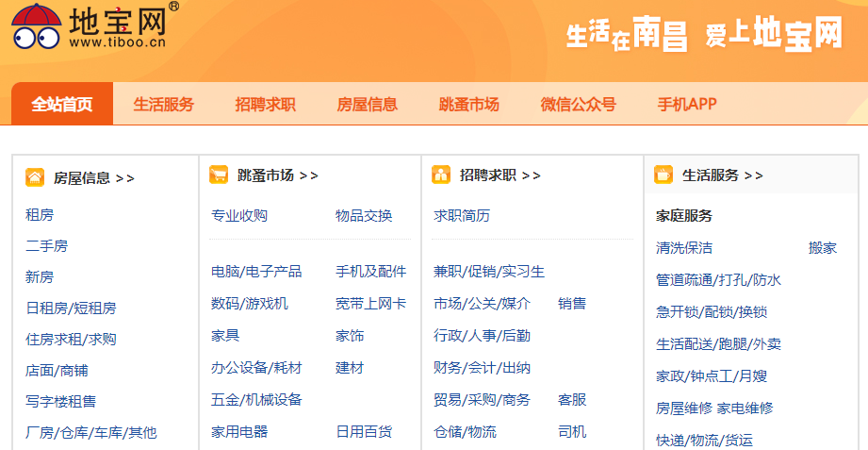Open 数码/游戏机 category

pyautogui.click(x=250, y=304)
